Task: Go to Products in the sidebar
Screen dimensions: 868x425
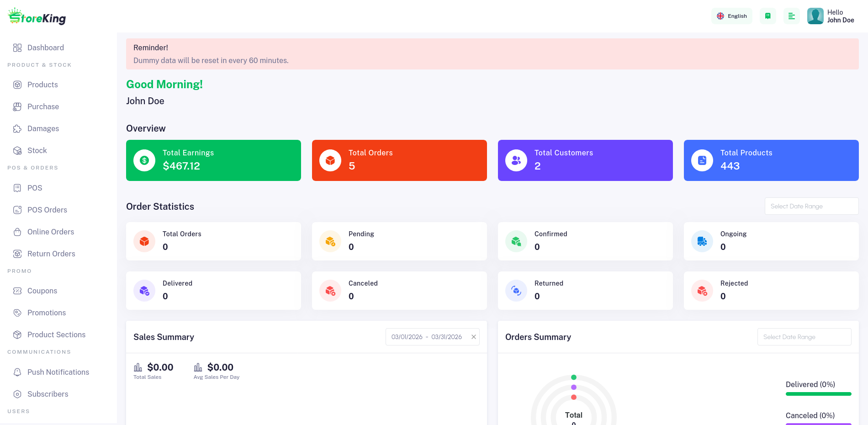Action: click(x=42, y=85)
